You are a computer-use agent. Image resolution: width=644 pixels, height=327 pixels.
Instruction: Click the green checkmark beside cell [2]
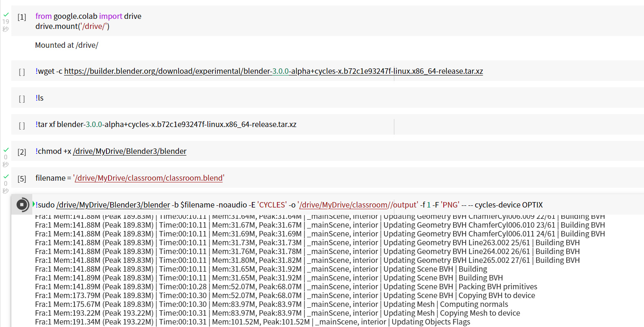(6, 150)
